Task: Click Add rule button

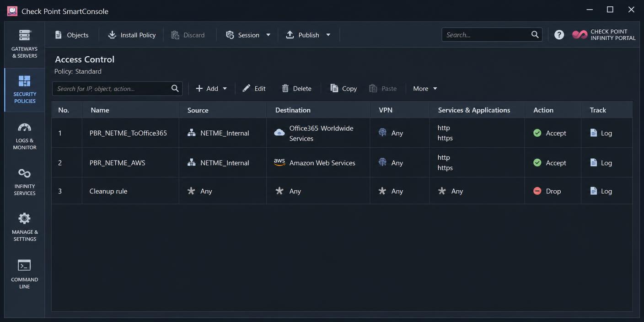Action: (207, 88)
